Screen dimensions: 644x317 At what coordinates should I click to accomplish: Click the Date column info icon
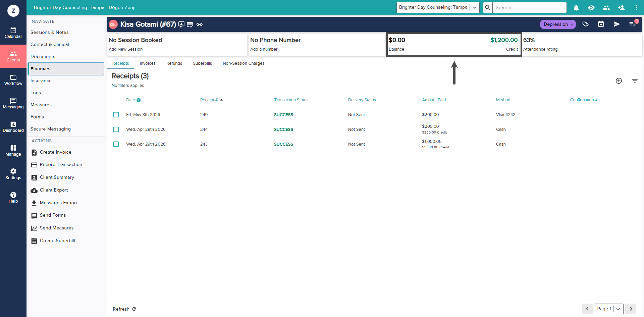[x=139, y=100]
